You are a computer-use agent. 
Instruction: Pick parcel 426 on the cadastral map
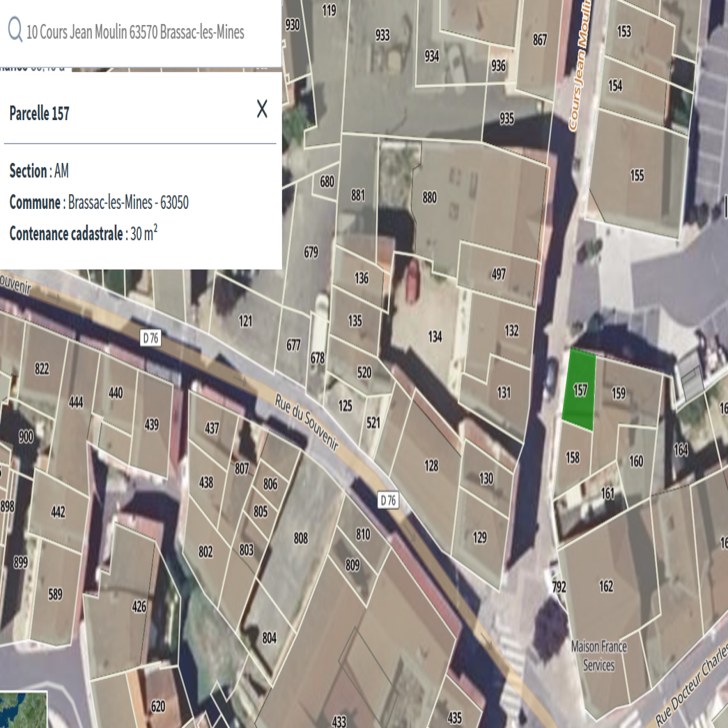[x=139, y=607]
